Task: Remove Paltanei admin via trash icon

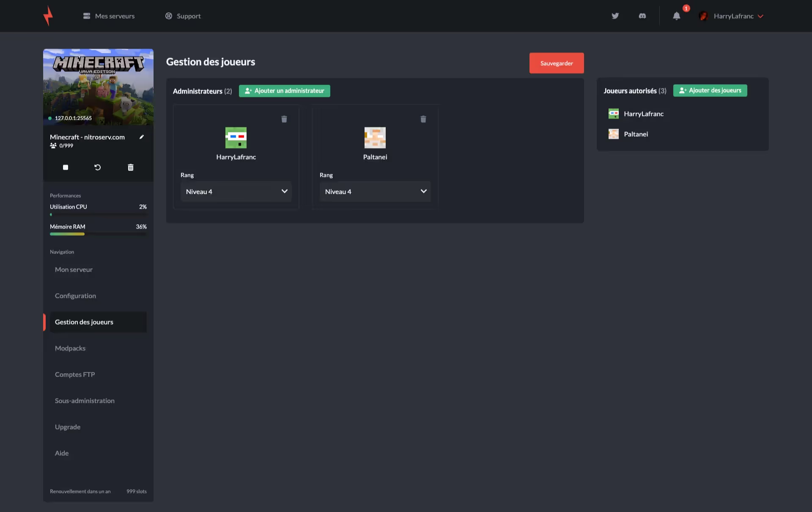Action: (423, 119)
